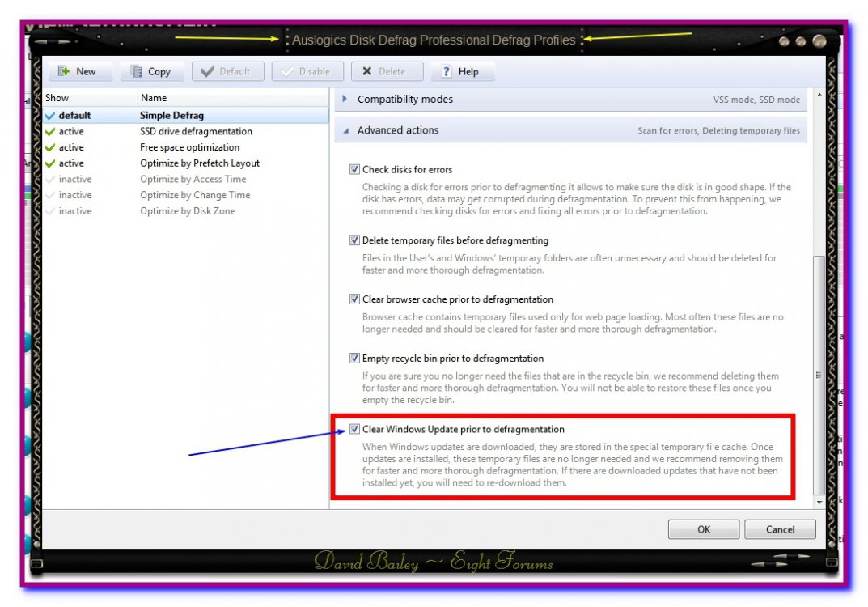This screenshot has width=868, height=607.
Task: Click the New profile icon
Action: click(x=64, y=71)
